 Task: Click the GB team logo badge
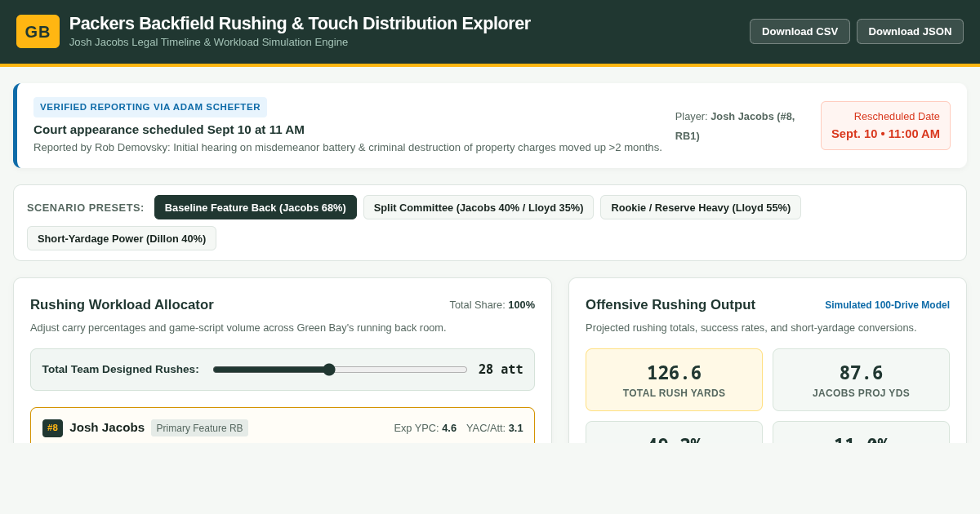click(38, 31)
